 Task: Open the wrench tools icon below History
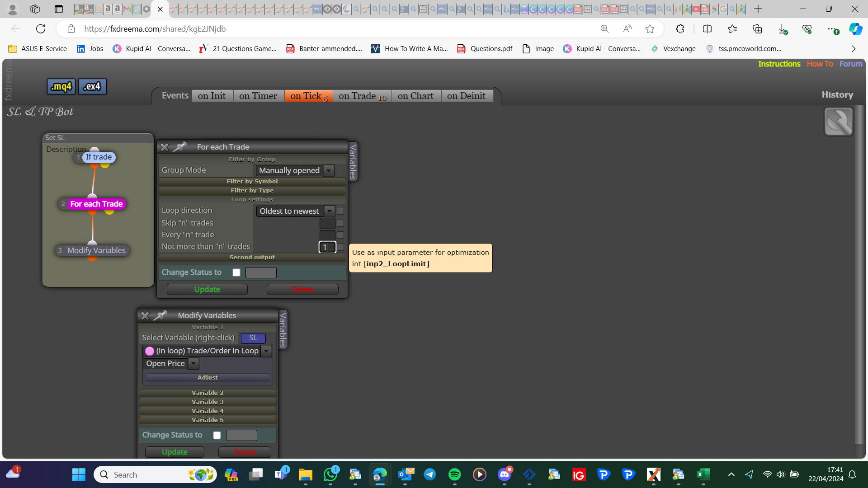[x=839, y=122]
